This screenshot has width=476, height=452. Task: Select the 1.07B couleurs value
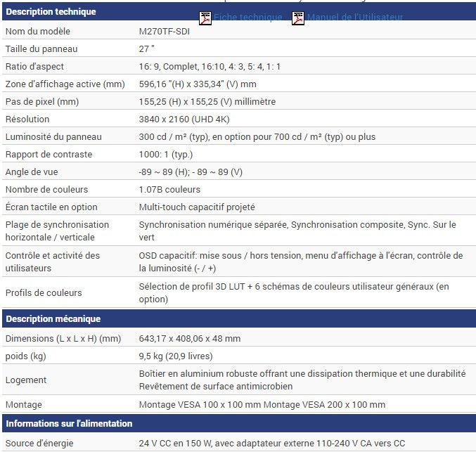[169, 190]
